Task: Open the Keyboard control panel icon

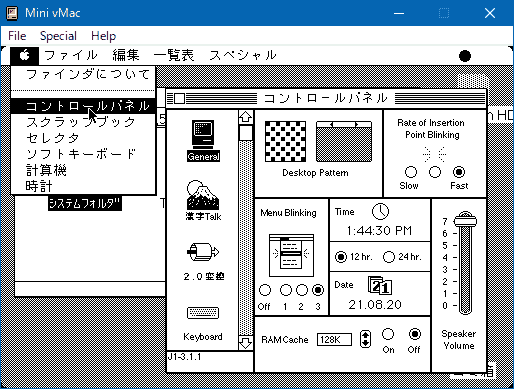Action: [x=203, y=323]
